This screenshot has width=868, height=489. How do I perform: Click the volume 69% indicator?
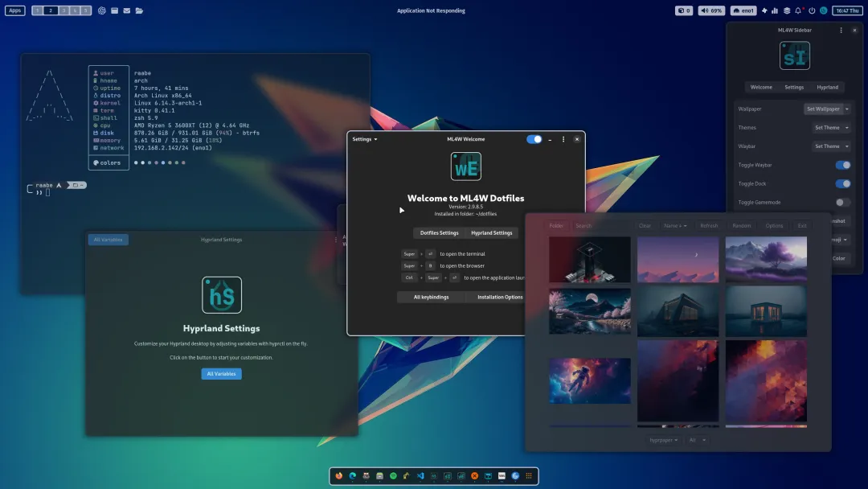711,10
